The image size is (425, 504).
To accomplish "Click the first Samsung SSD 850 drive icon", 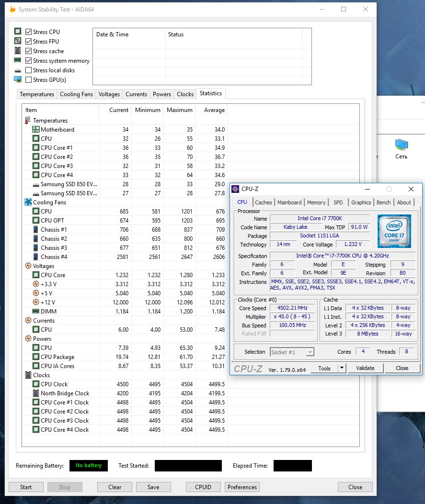I will pos(36,184).
